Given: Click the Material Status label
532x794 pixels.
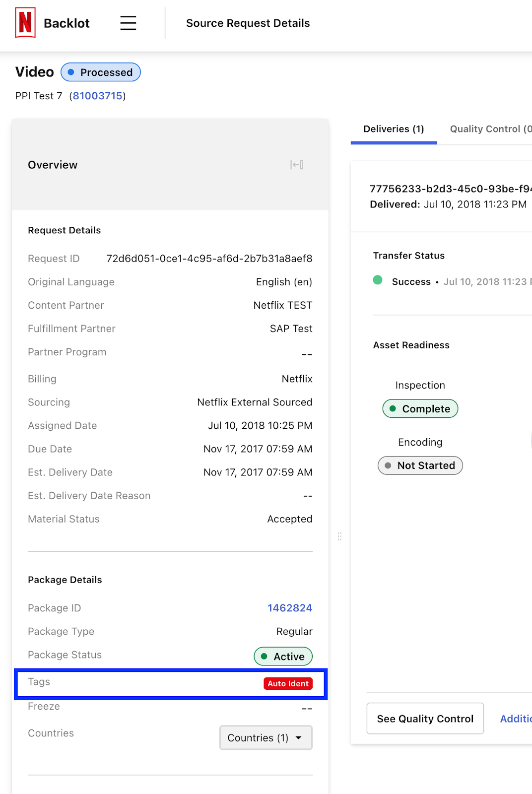Looking at the screenshot, I should point(64,519).
